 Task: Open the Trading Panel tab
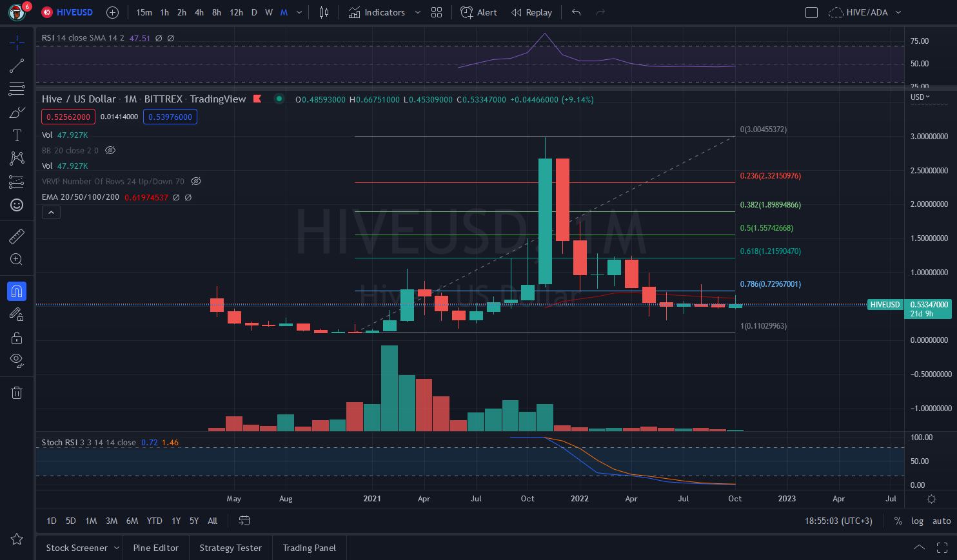310,548
